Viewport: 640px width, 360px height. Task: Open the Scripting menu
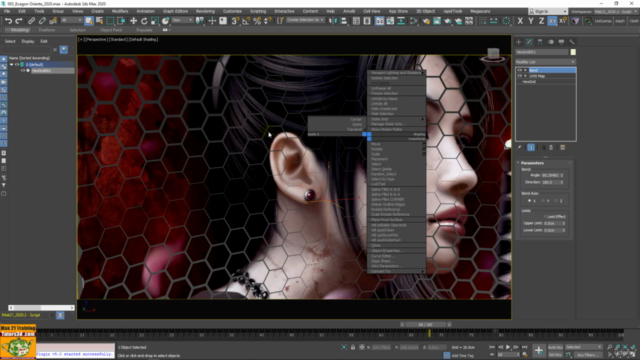coord(258,11)
